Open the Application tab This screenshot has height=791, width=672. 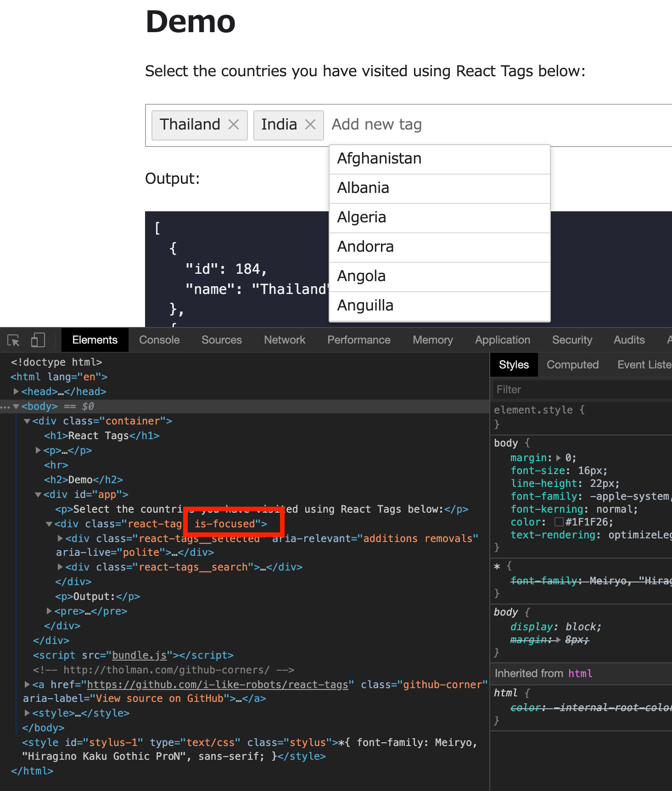point(503,340)
